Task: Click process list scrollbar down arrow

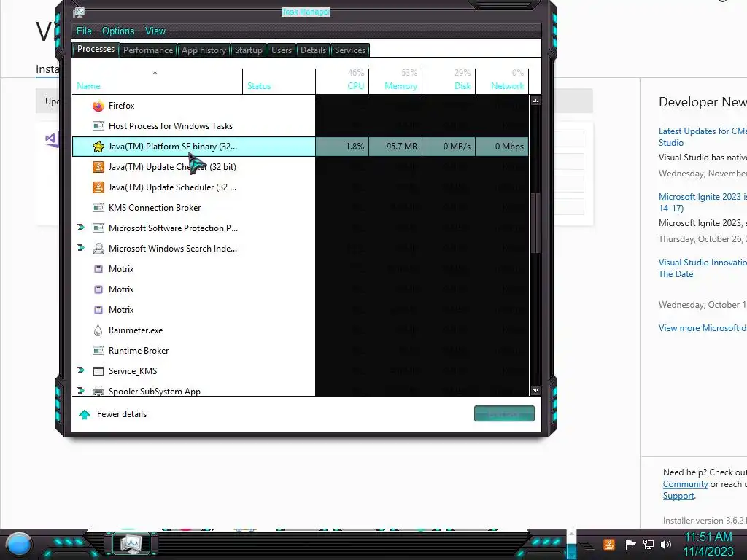Action: (536, 391)
